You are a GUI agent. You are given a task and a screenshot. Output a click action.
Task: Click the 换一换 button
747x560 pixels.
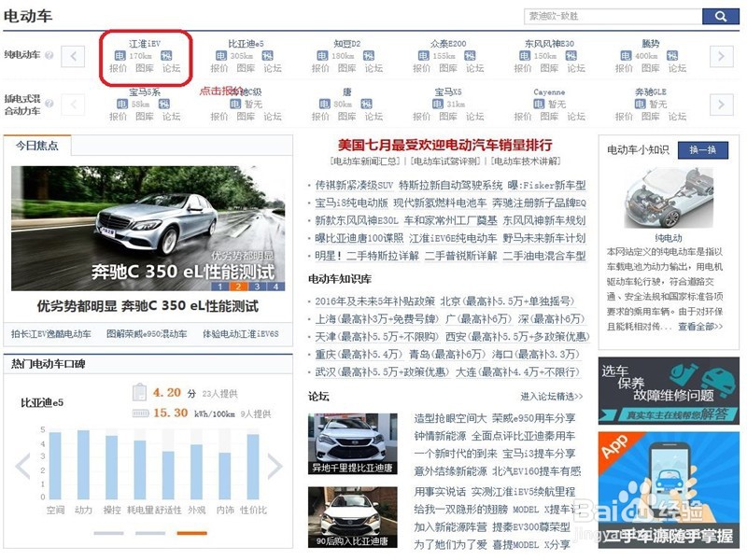(x=703, y=149)
